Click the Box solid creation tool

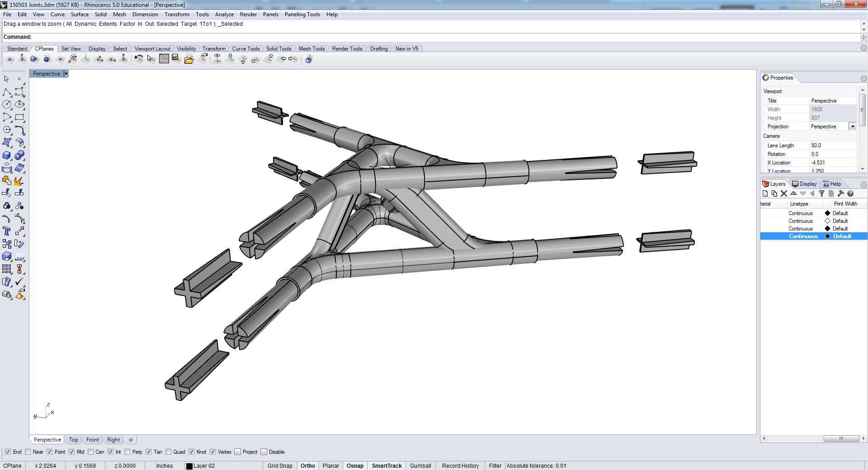click(7, 155)
